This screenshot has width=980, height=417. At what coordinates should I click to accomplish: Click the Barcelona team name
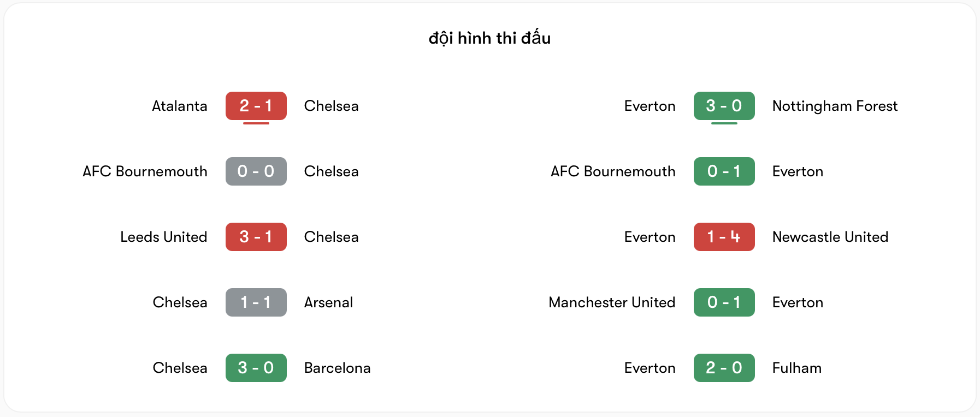[338, 368]
